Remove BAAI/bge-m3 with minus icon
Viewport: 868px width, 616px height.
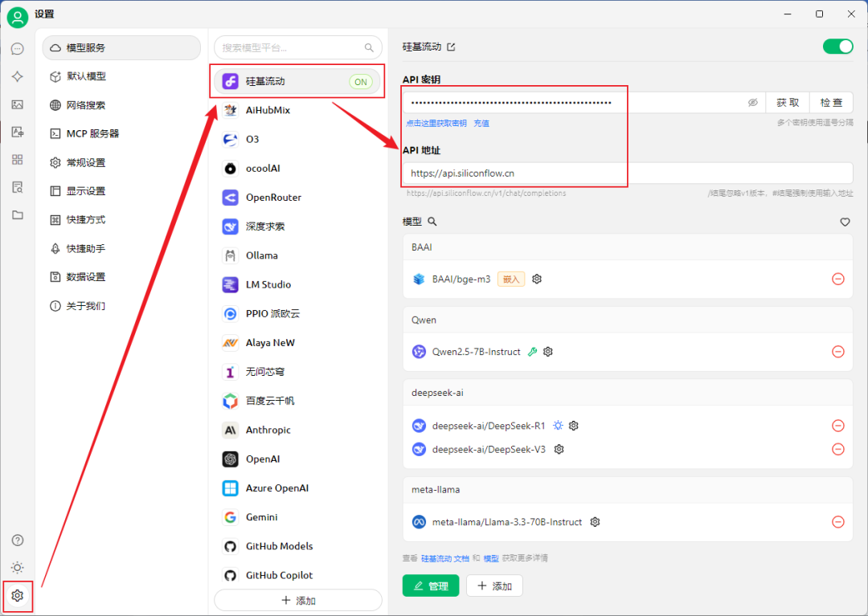(x=838, y=279)
